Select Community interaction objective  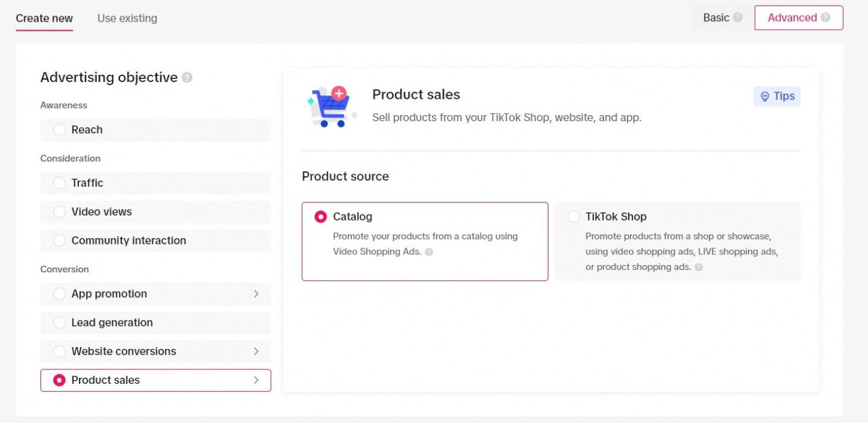[59, 240]
